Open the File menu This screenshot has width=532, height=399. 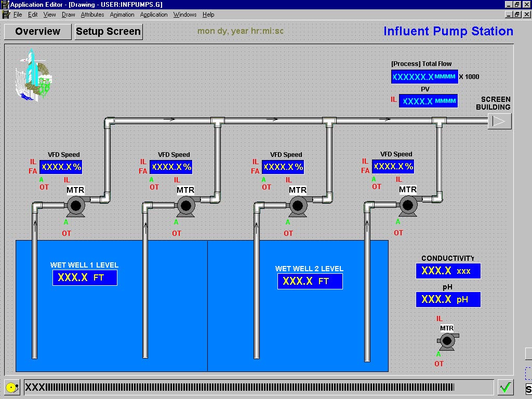coord(18,15)
